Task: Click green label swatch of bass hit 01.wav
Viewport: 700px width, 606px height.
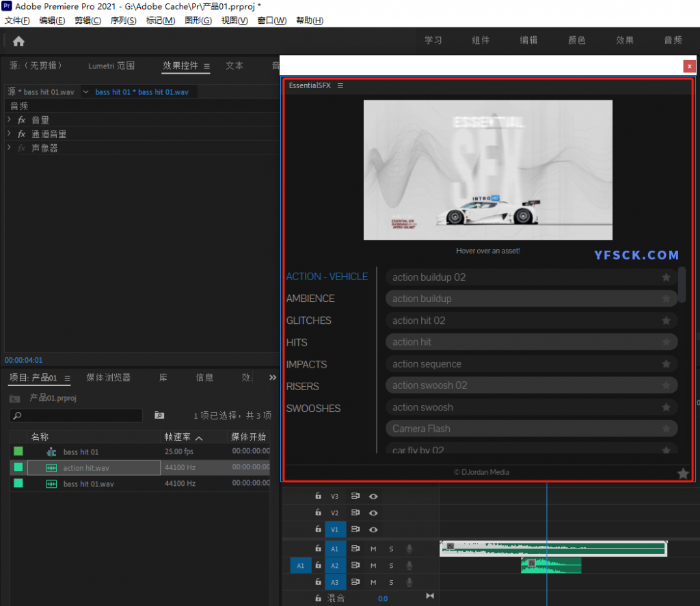Action: 18,483
